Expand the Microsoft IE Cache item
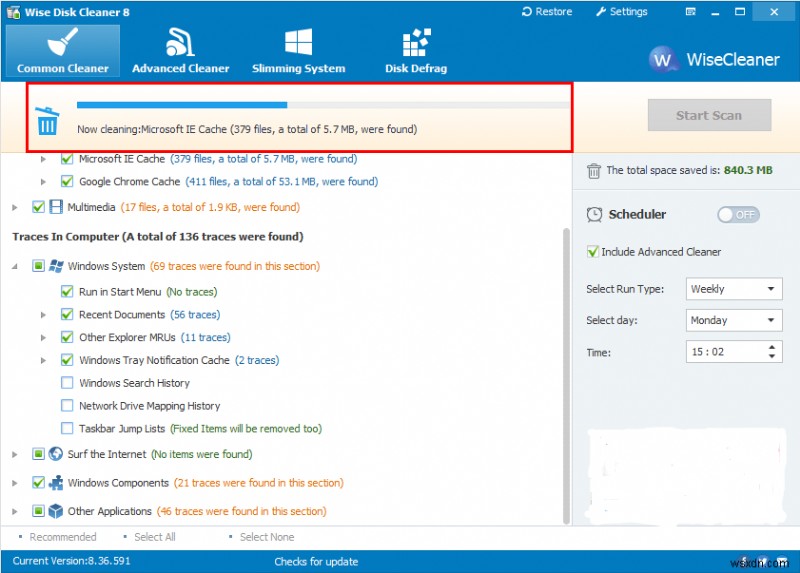Screen dimensions: 800x573 43,159
